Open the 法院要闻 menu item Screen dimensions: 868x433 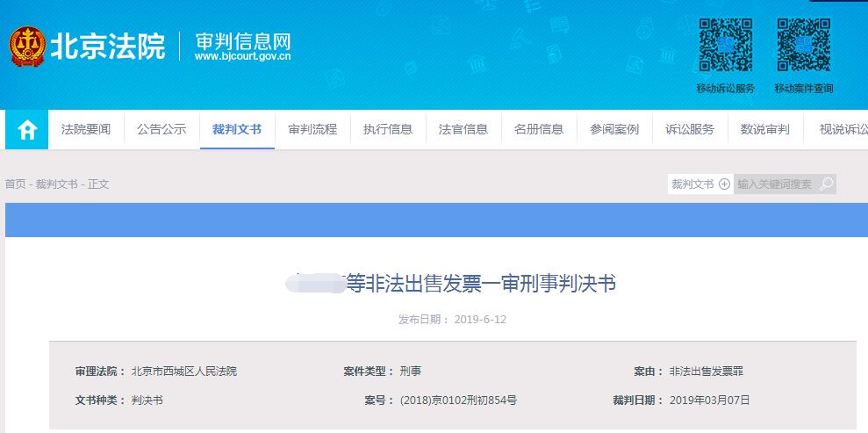point(86,130)
